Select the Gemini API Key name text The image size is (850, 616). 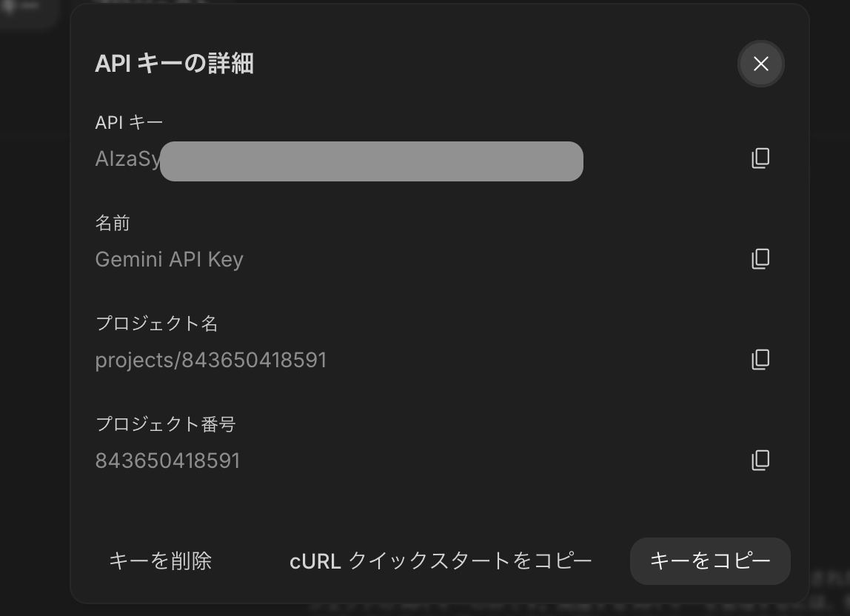click(169, 260)
